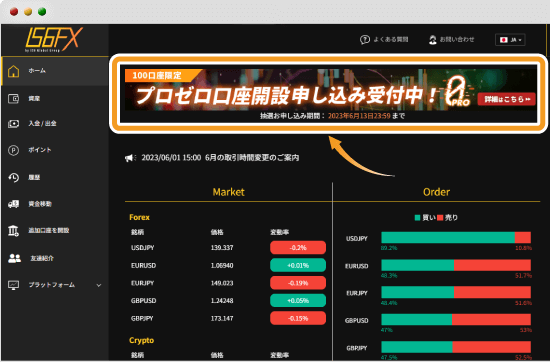The width and height of the screenshot is (550, 362).
Task: Click the FAQ question-mark icon
Action: coord(365,40)
